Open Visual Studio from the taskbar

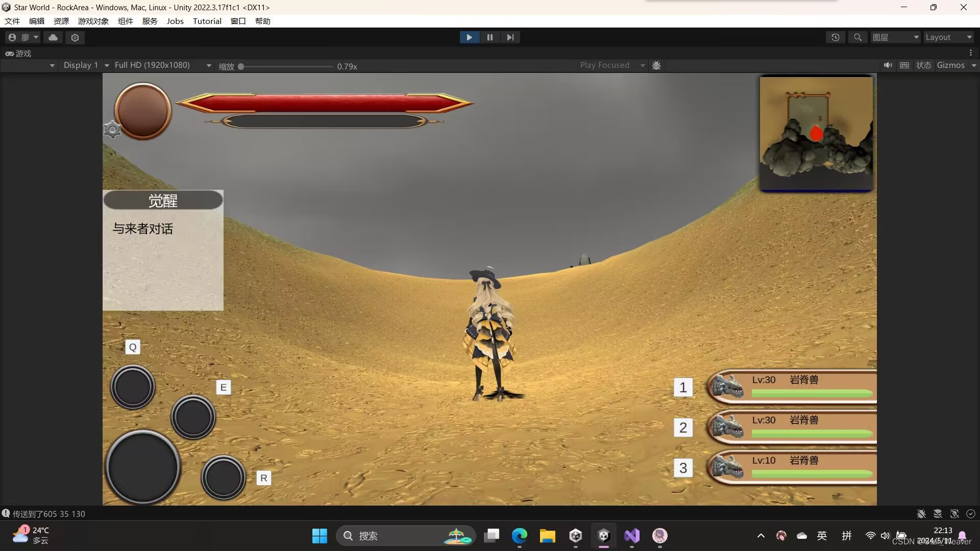coord(632,536)
